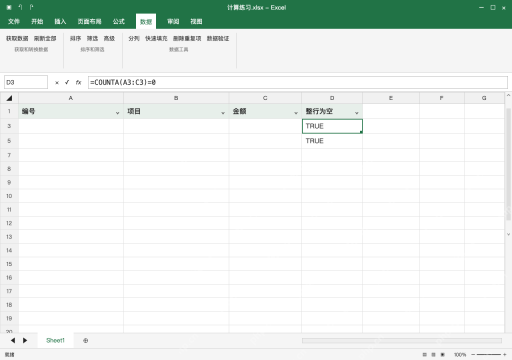Click the 分列 button
This screenshot has height=360, width=512.
[x=134, y=38]
